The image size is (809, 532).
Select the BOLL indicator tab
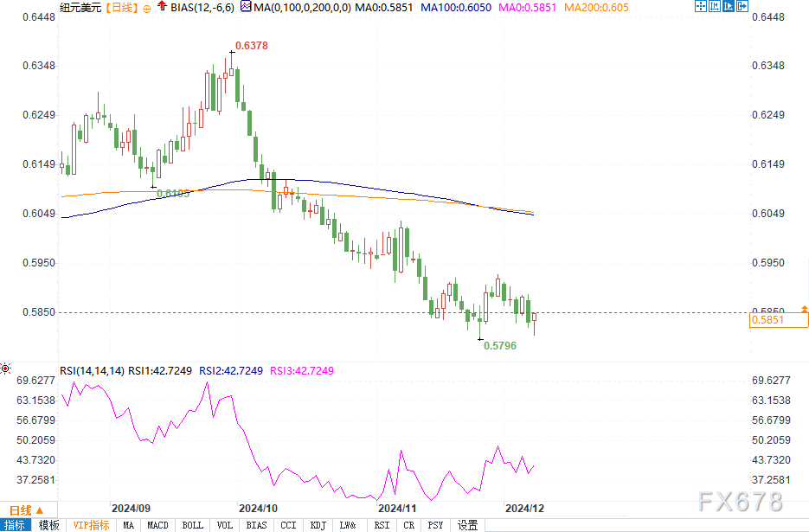coord(192,525)
